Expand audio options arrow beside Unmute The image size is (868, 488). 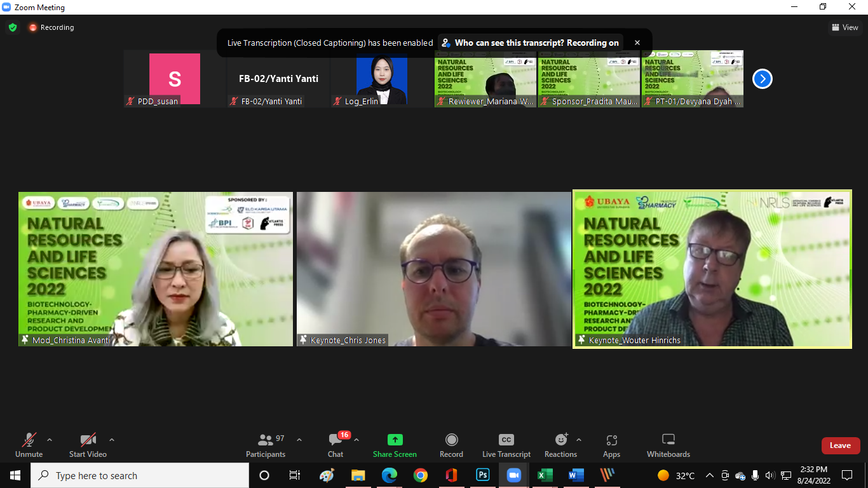coord(50,440)
